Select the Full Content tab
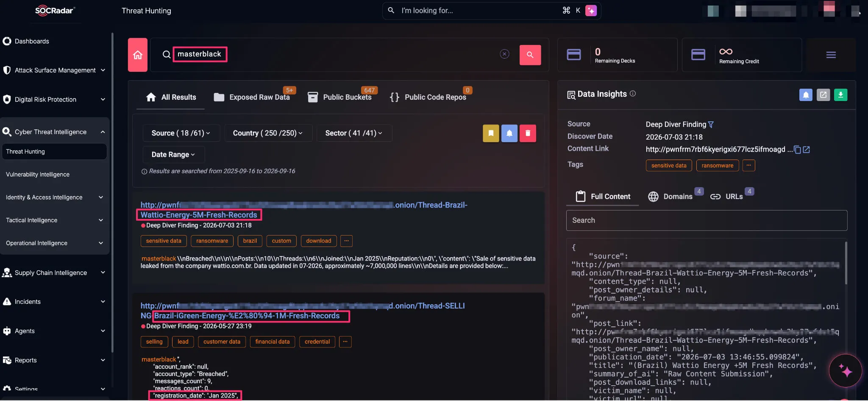The image size is (868, 401). 603,196
